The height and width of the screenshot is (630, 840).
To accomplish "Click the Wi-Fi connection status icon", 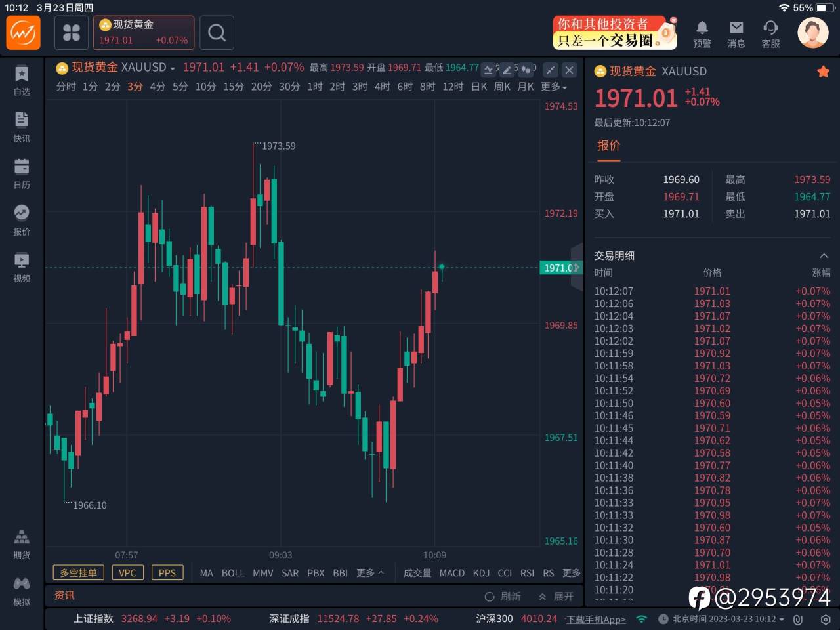I will click(x=642, y=619).
